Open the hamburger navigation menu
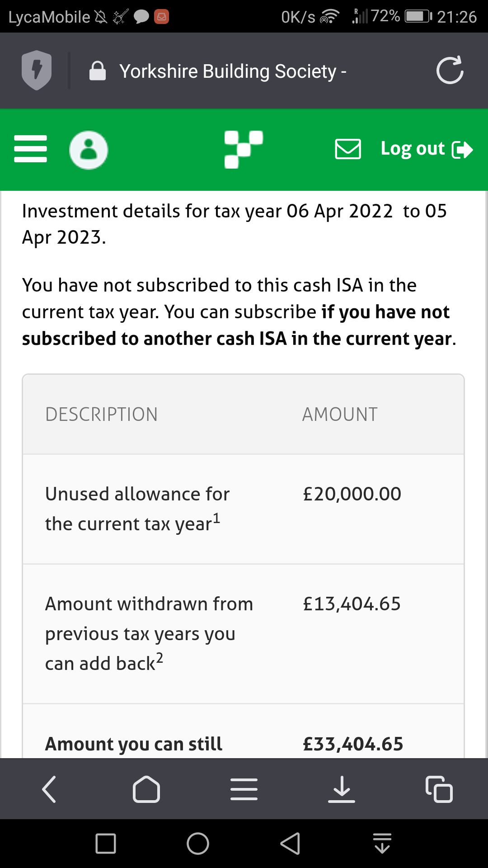The image size is (488, 868). (x=31, y=149)
